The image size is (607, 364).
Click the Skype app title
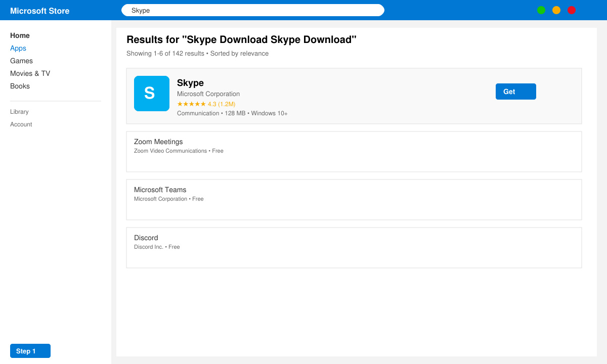pyautogui.click(x=190, y=83)
